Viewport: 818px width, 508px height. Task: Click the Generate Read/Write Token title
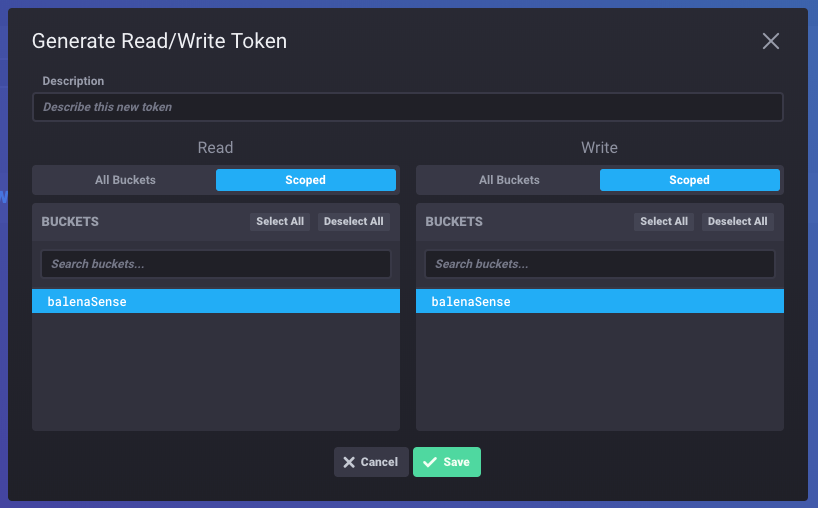(159, 41)
